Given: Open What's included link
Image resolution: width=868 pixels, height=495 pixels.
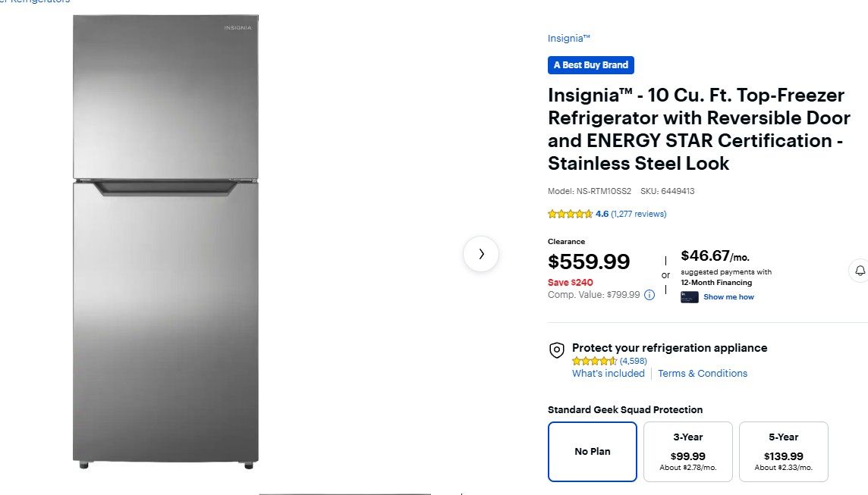Looking at the screenshot, I should [x=609, y=373].
